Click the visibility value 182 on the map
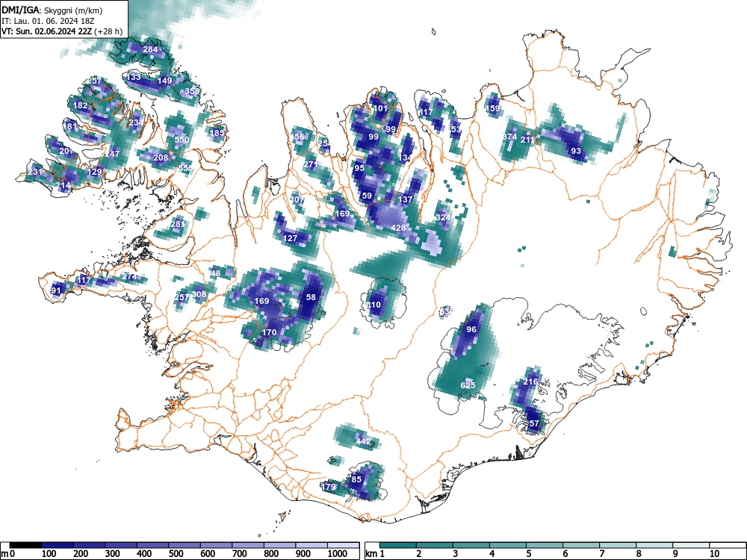The width and height of the screenshot is (747, 560). pos(81,105)
